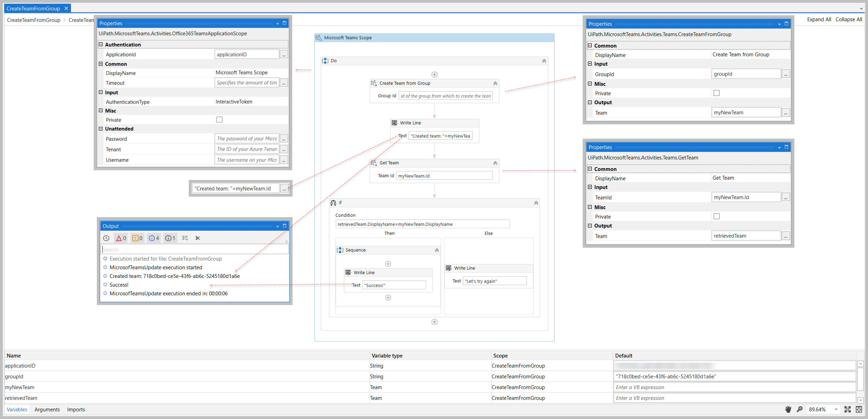Open the Arguments tab

pyautogui.click(x=47, y=409)
